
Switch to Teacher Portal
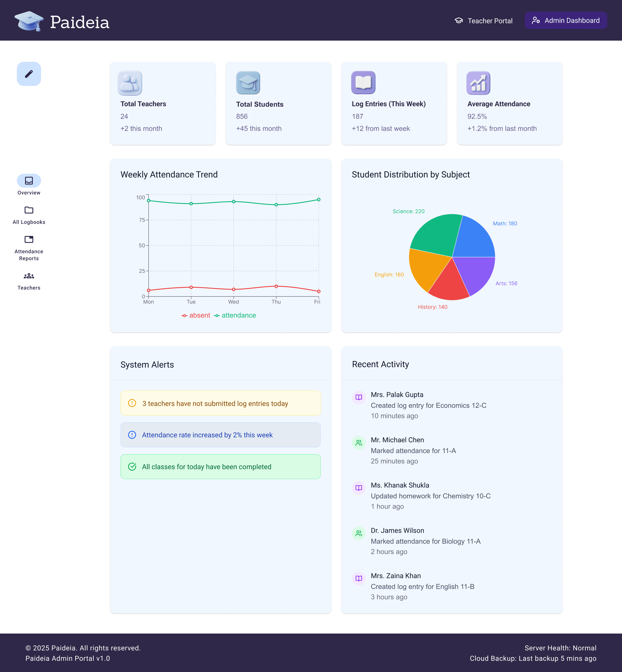click(x=483, y=21)
